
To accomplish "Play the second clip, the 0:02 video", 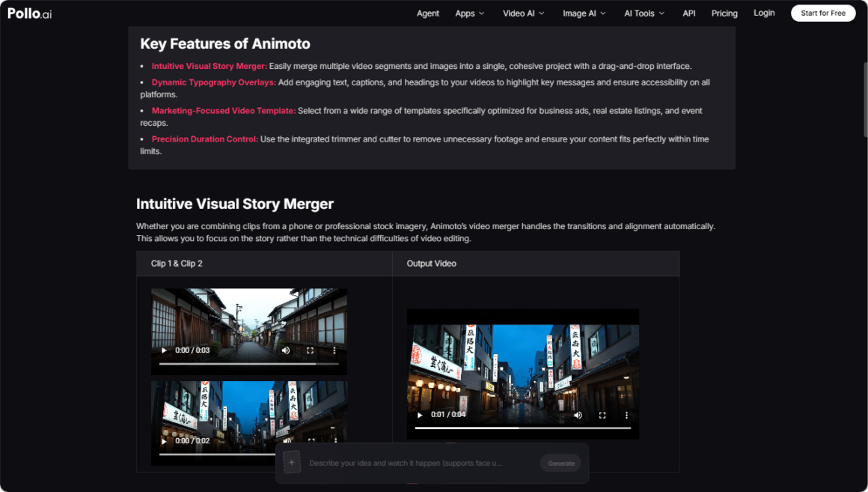I will click(x=164, y=441).
